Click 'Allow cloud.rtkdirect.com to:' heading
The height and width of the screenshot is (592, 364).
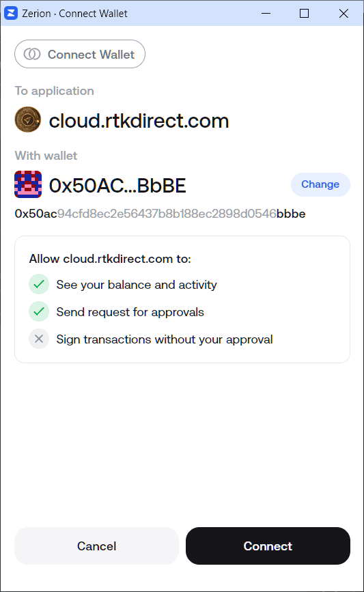click(110, 259)
